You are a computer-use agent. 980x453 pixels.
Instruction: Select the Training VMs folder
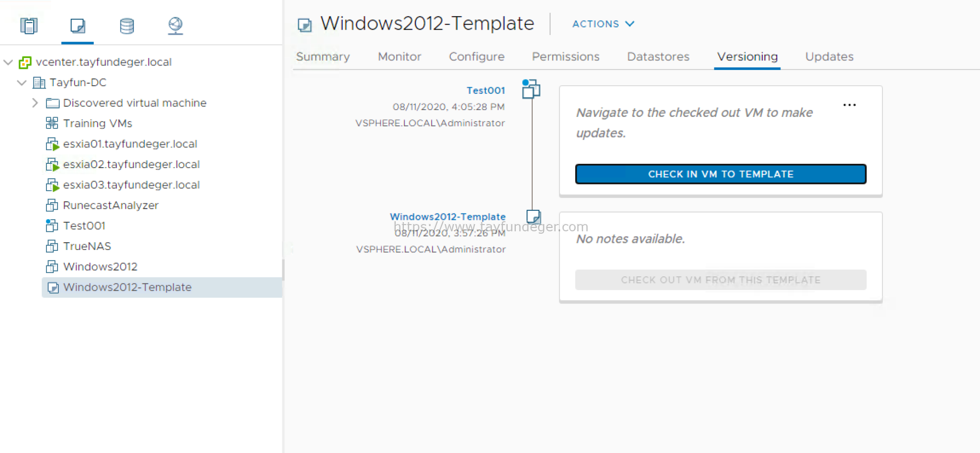click(97, 123)
